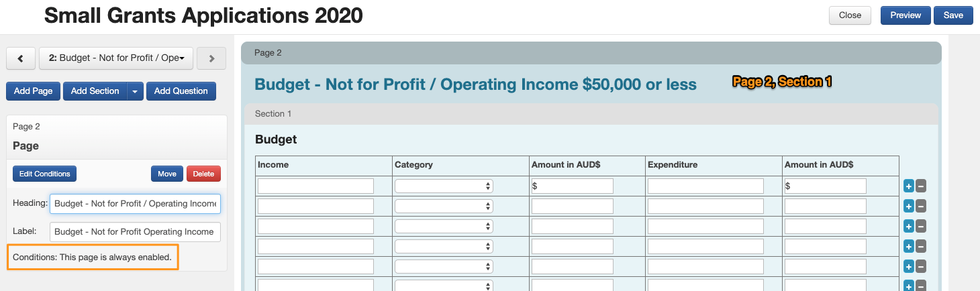This screenshot has height=291, width=980.
Task: Open Category dropdown in first budget row
Action: pyautogui.click(x=444, y=186)
